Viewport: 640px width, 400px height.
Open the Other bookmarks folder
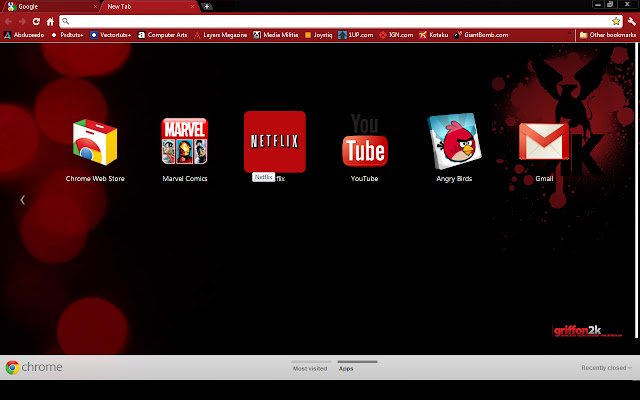(608, 35)
